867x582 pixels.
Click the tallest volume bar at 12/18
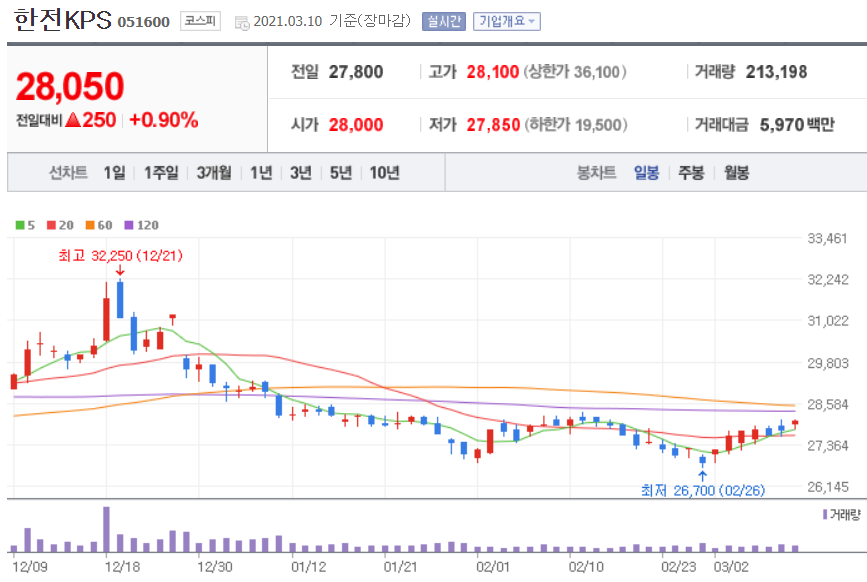(x=106, y=529)
